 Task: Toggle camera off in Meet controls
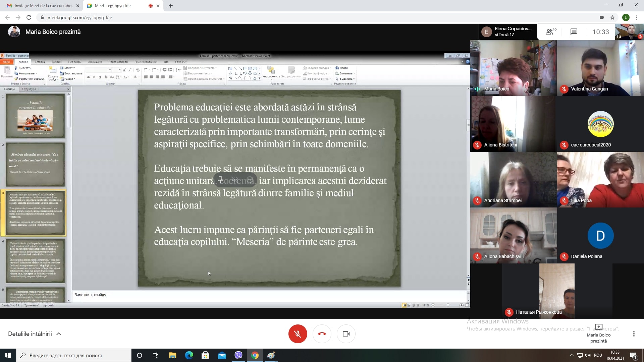click(346, 334)
